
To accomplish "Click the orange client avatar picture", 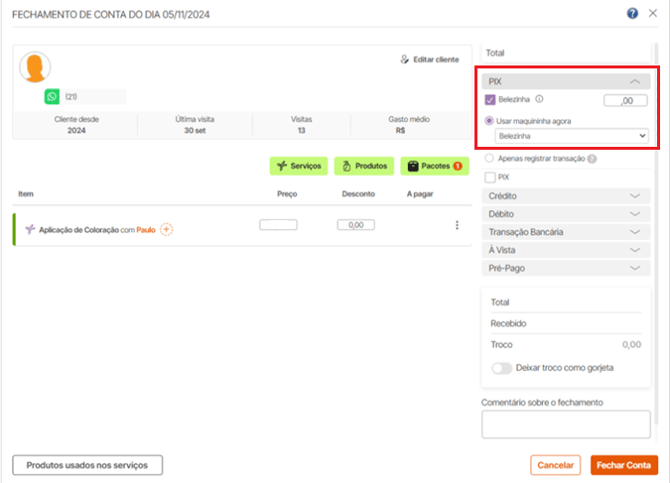I will [35, 67].
